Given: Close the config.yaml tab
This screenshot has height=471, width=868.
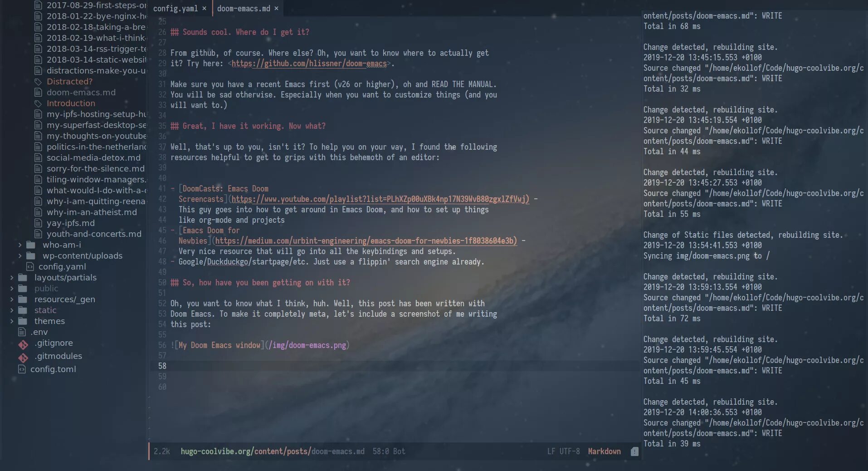Looking at the screenshot, I should click(x=205, y=9).
